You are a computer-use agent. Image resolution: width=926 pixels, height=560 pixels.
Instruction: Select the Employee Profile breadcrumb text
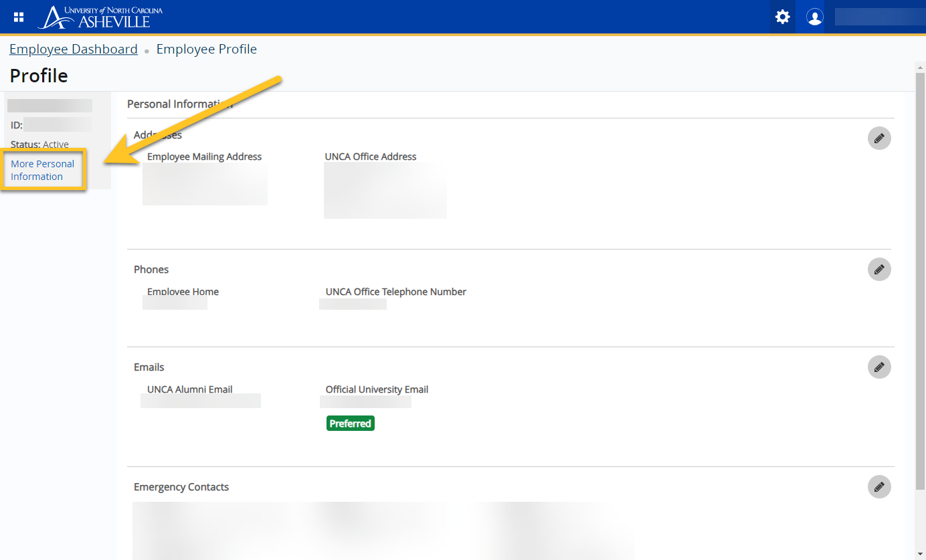[206, 49]
